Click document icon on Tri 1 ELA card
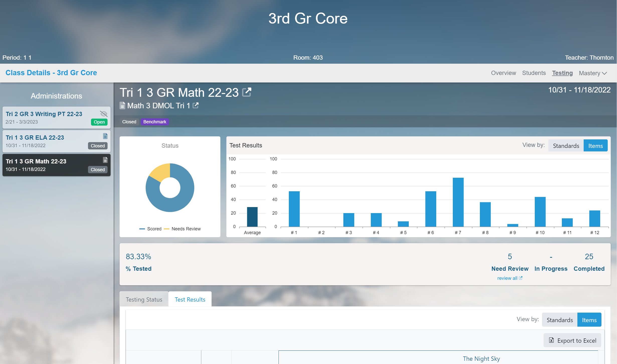This screenshot has width=617, height=364. (105, 136)
